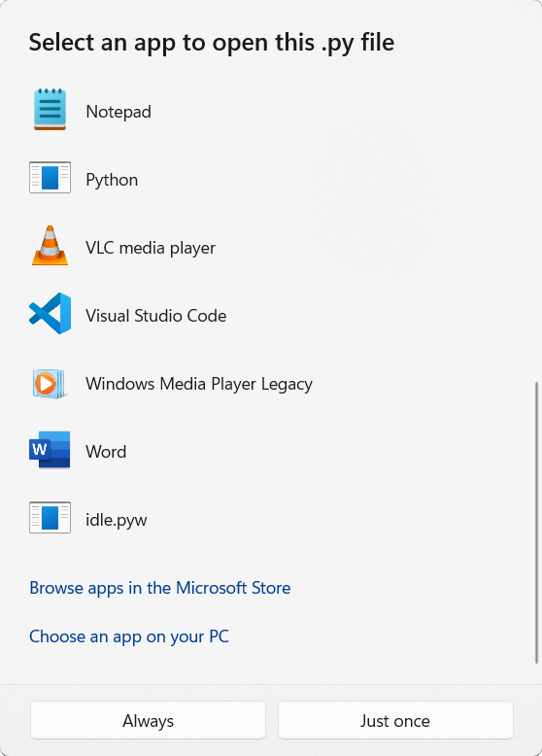Choose the "Windows Media Player Legacy" label
The width and height of the screenshot is (542, 756).
[x=199, y=384]
